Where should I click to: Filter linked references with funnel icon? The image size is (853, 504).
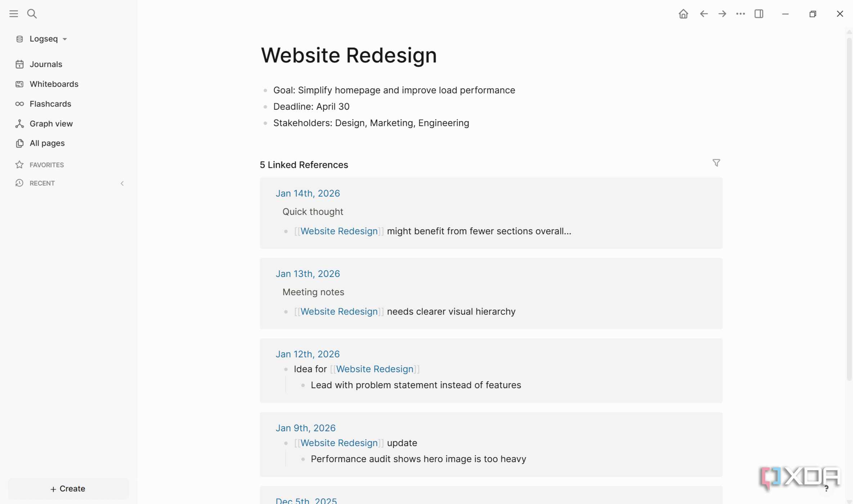tap(716, 163)
